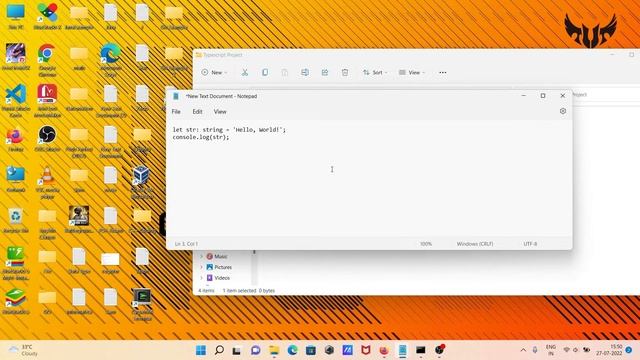
Task: Select the Firefox desktop shortcut
Action: (16, 140)
